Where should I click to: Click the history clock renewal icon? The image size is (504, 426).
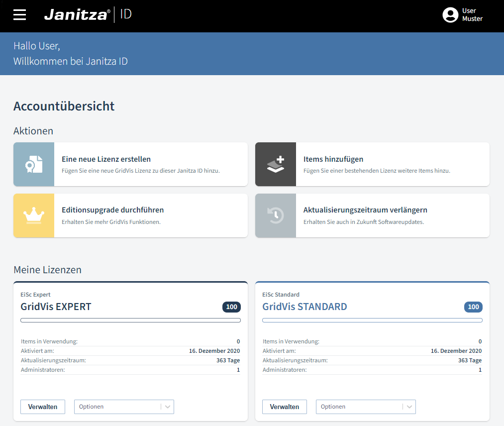(x=276, y=215)
